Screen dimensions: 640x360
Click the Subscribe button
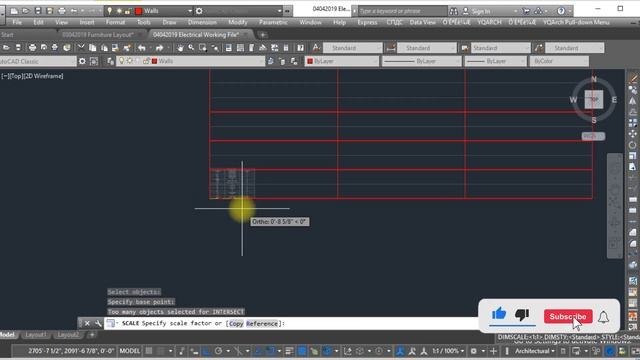coord(568,316)
